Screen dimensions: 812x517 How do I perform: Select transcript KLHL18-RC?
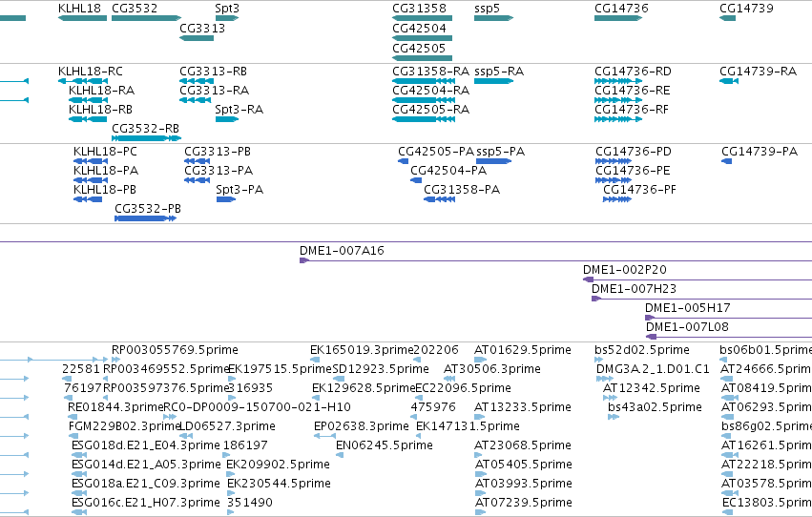(83, 81)
